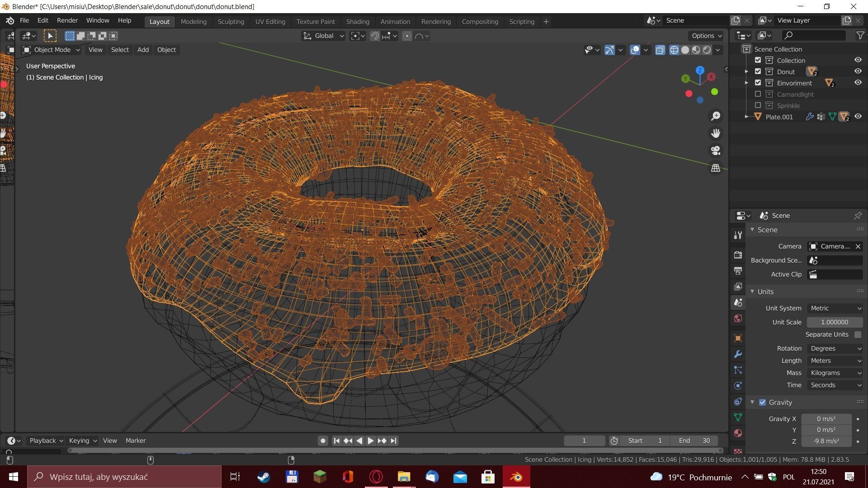This screenshot has height=488, width=868.
Task: Expand the Envioriment collection tree
Action: (x=747, y=83)
